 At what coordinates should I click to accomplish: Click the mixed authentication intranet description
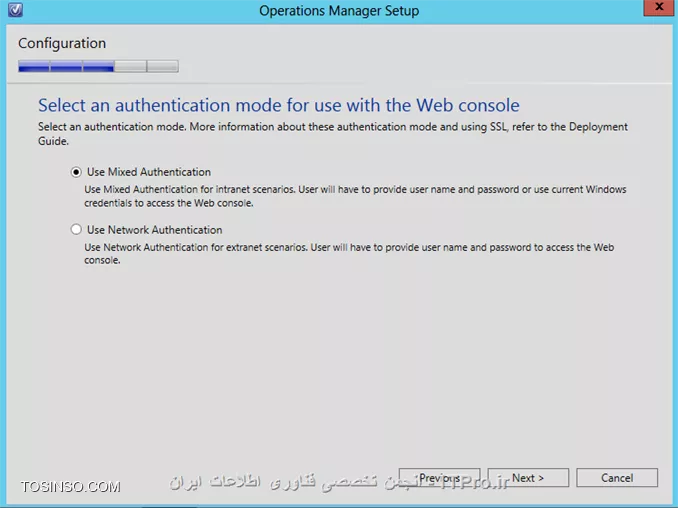(x=355, y=196)
